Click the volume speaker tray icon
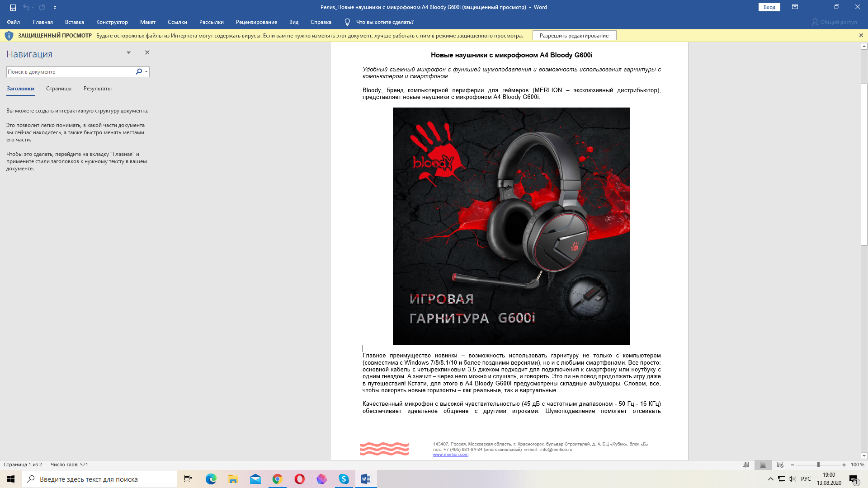Image resolution: width=868 pixels, height=488 pixels. tap(792, 479)
